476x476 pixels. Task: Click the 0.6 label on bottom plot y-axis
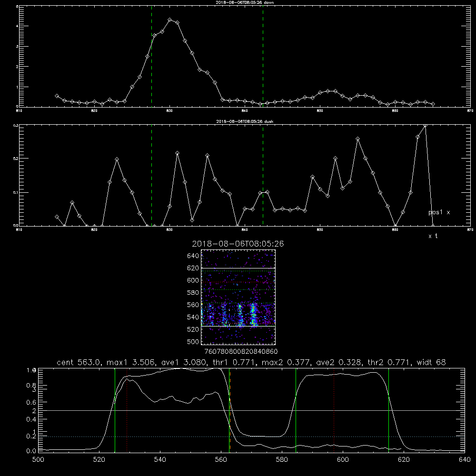pyautogui.click(x=31, y=402)
